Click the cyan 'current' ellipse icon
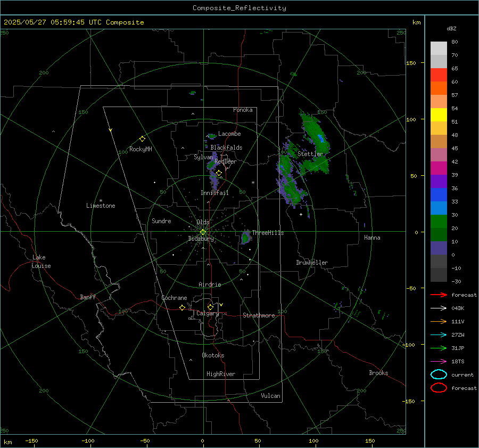This screenshot has width=479, height=448. (439, 374)
